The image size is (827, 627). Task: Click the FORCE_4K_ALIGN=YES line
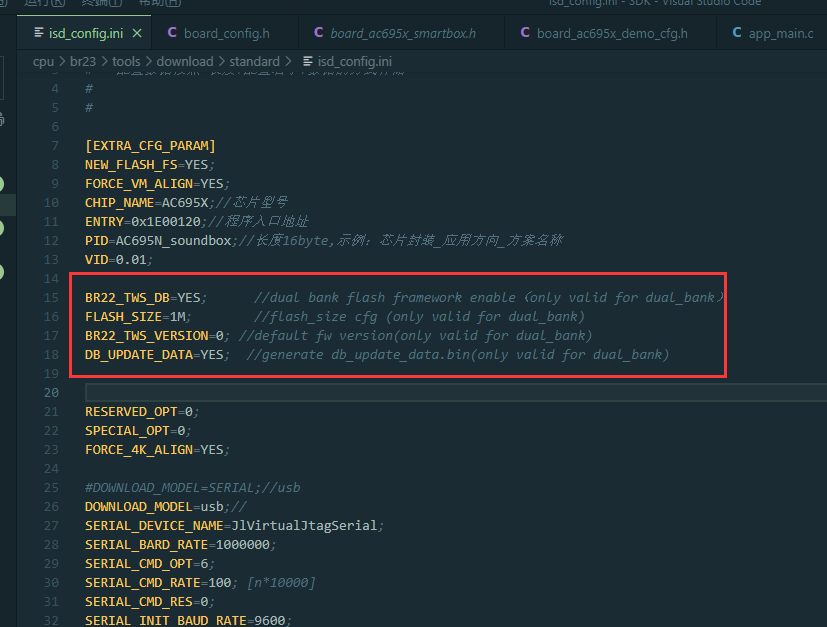pyautogui.click(x=157, y=449)
